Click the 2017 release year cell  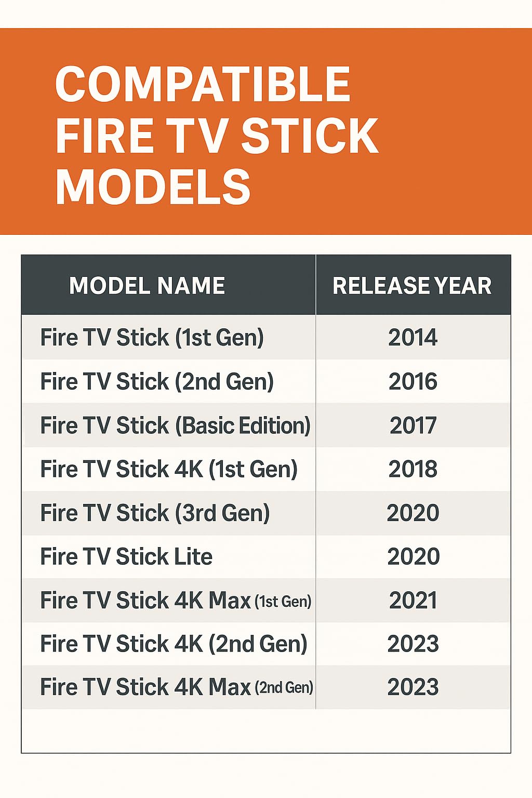tap(413, 425)
